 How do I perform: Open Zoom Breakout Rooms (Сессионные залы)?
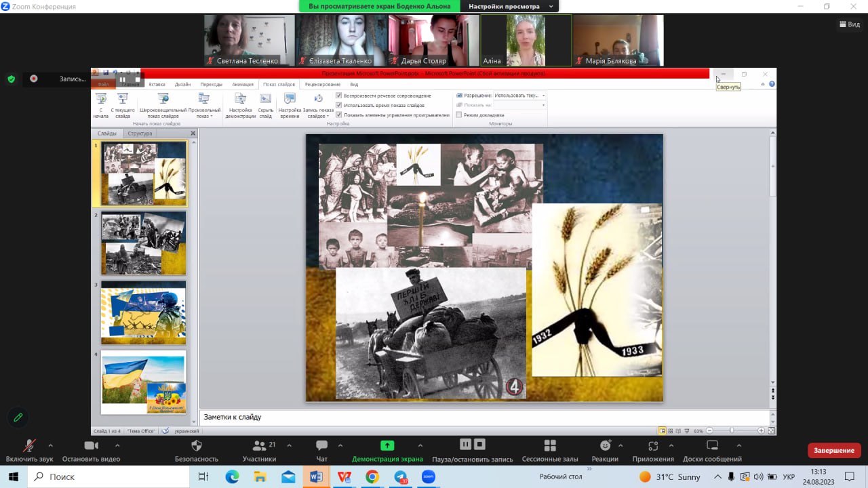pyautogui.click(x=550, y=445)
